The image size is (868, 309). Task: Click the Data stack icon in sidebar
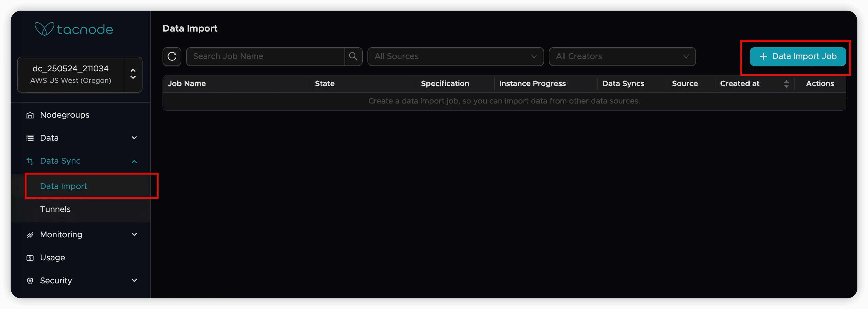(30, 138)
